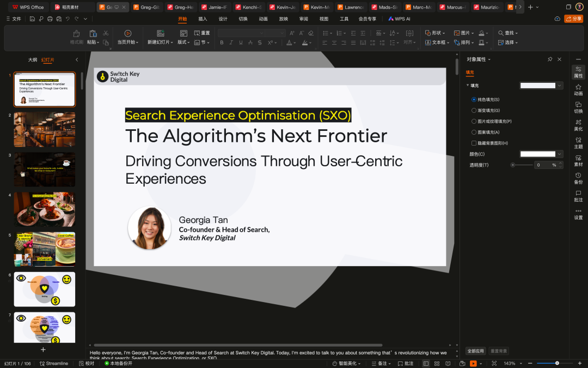This screenshot has width=588, height=368.
Task: Open the Transition (切换) sidebar icon
Action: 578,107
